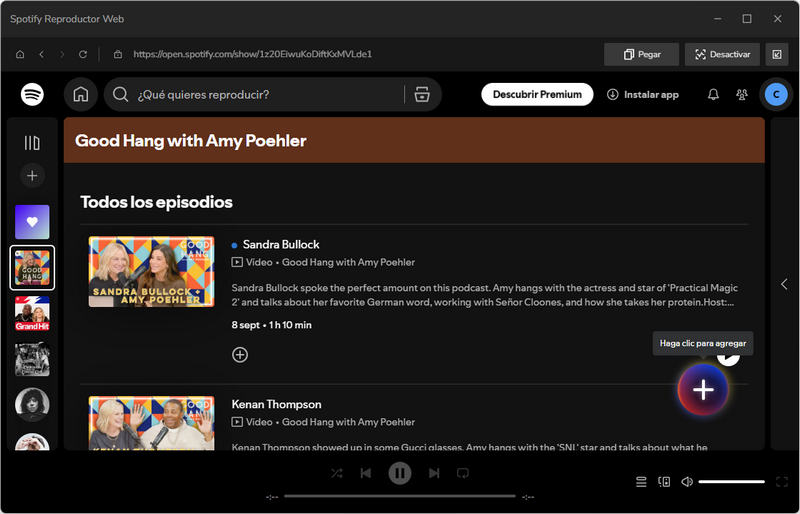
Task: Open Grand Hit thumbnail in sidebar
Action: point(32,313)
